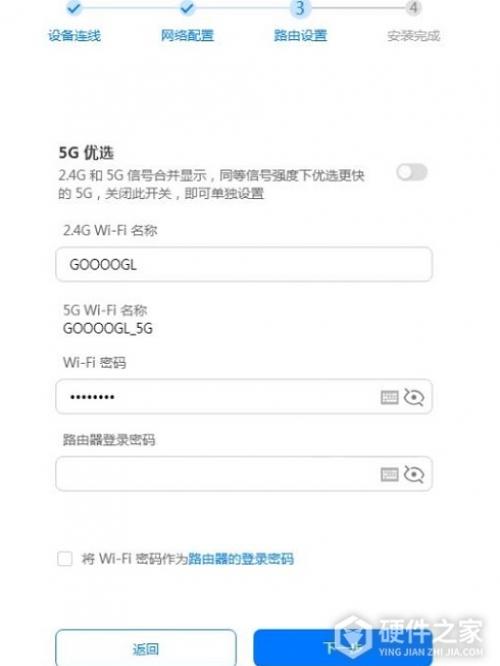This screenshot has height=666, width=500.
Task: Click the step 1 checkmark circle
Action: click(74, 7)
